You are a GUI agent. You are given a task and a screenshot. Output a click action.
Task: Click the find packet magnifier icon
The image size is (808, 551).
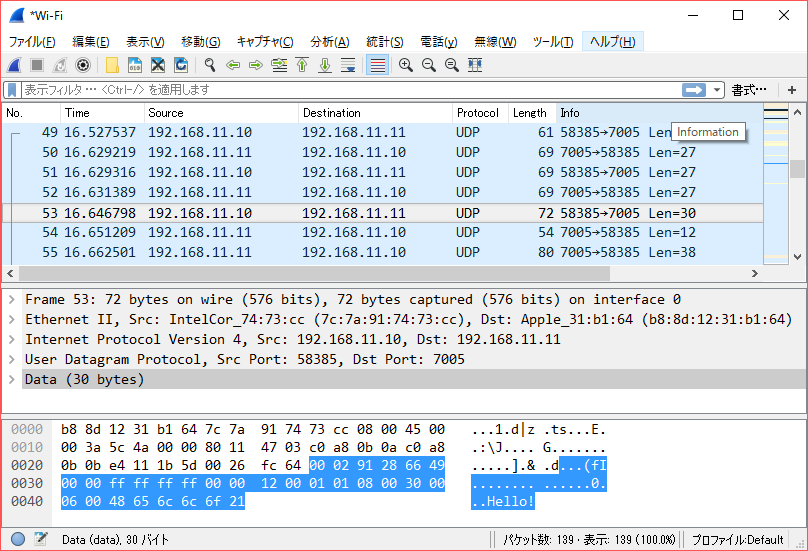210,65
